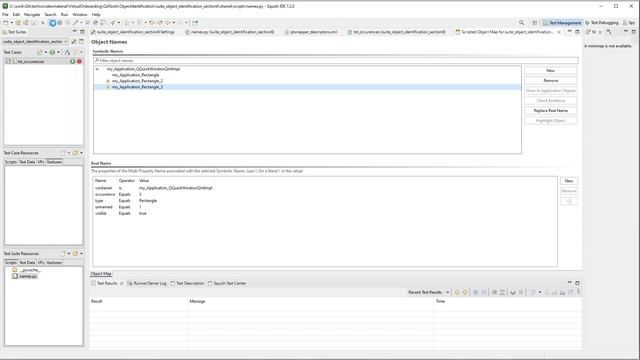Select the first my_Application_Rectangle entry

point(136,75)
